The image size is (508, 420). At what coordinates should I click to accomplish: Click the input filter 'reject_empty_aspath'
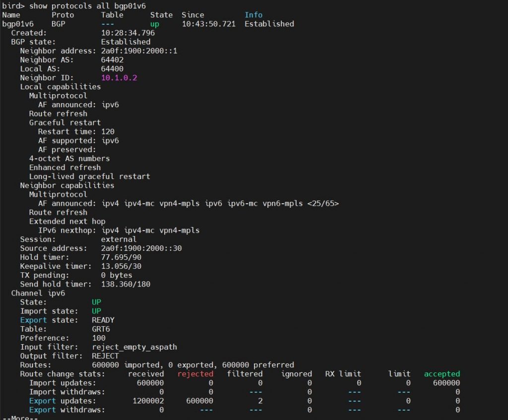[x=134, y=347]
